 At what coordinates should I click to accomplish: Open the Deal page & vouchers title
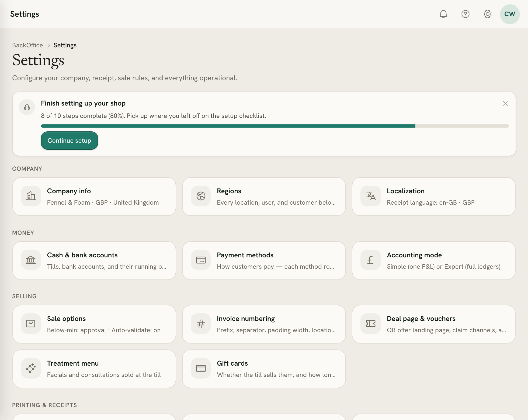[421, 318]
